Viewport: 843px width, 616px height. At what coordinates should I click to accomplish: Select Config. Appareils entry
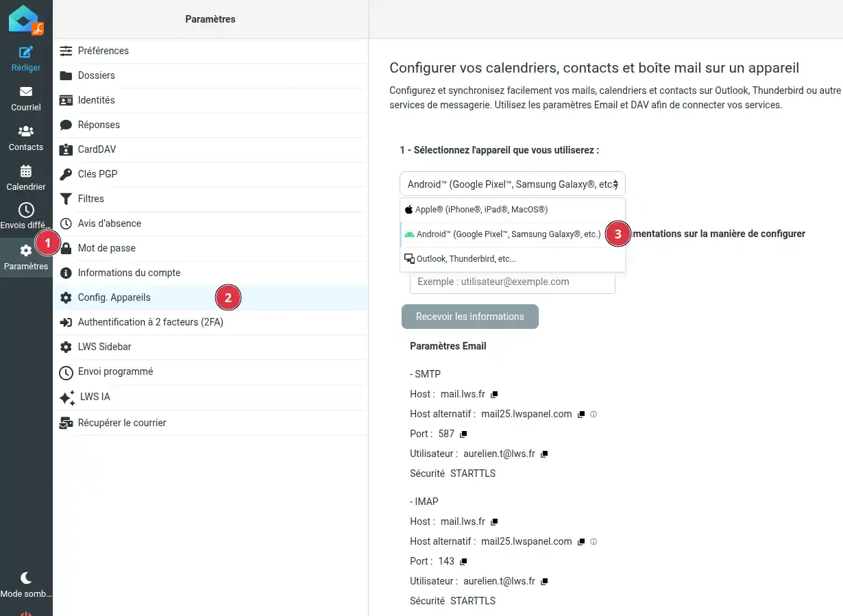tap(210, 297)
